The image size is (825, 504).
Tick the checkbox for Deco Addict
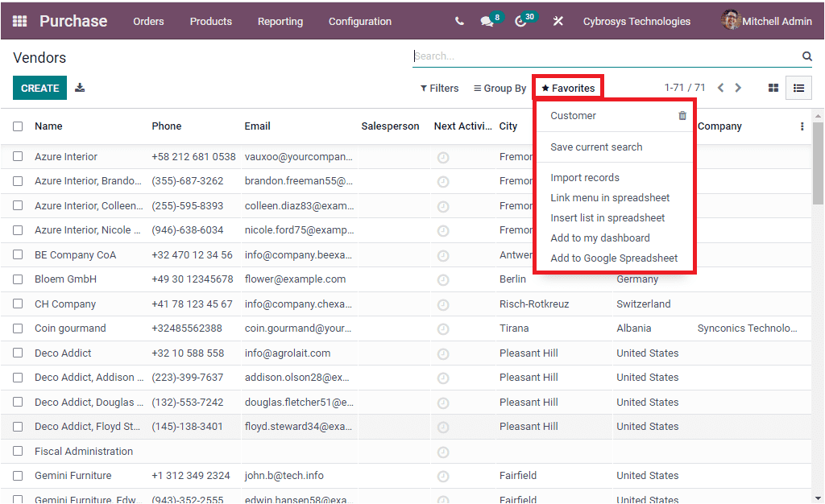(x=18, y=353)
